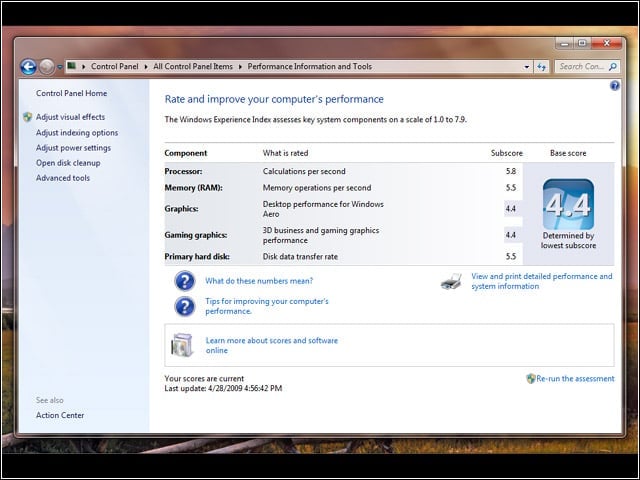
Task: Go to Control Panel Home
Action: (x=71, y=93)
